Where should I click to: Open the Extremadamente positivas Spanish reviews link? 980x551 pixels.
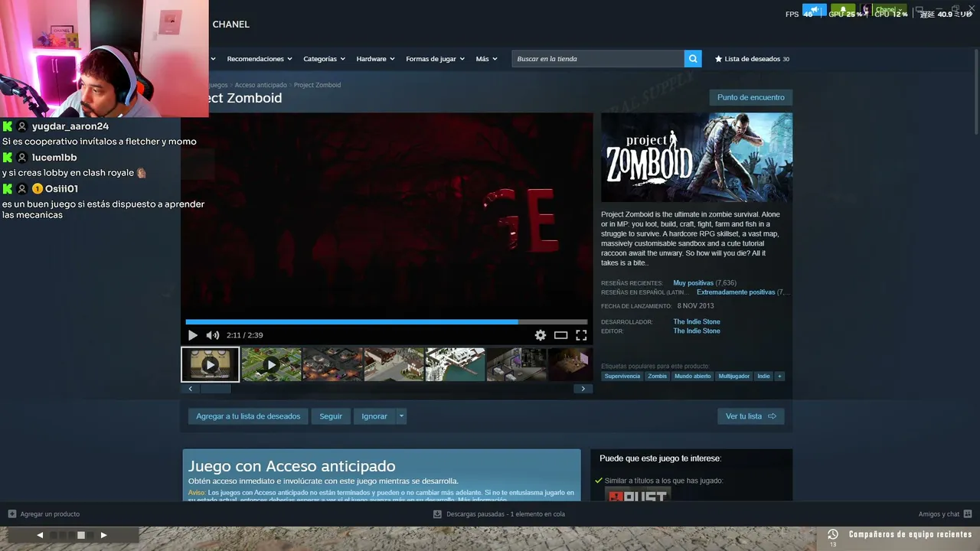(x=736, y=292)
